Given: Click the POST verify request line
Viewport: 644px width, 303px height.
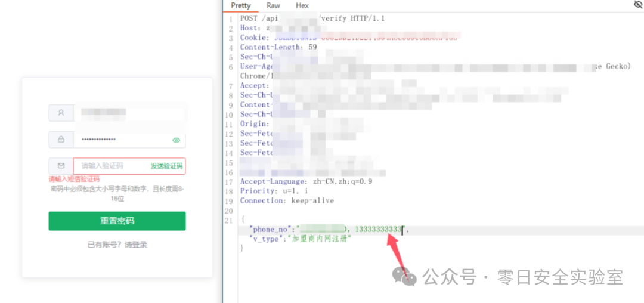Looking at the screenshot, I should [x=312, y=18].
